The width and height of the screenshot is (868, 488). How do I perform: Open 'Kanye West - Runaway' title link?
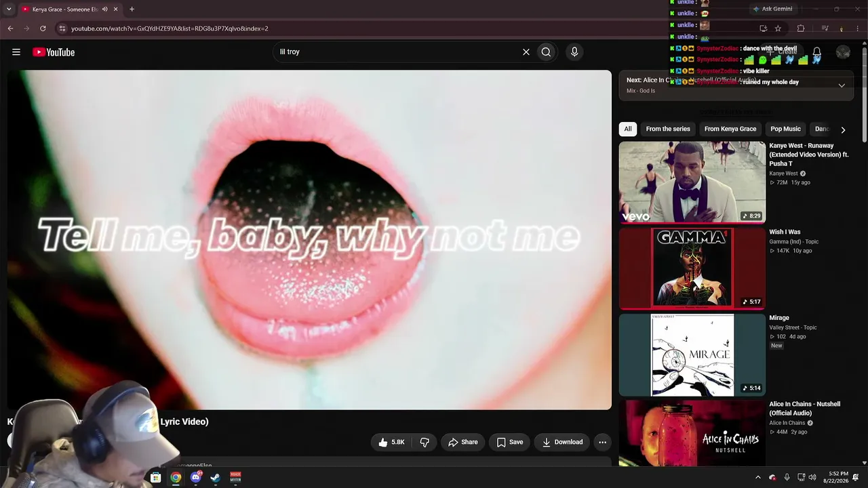pos(809,155)
